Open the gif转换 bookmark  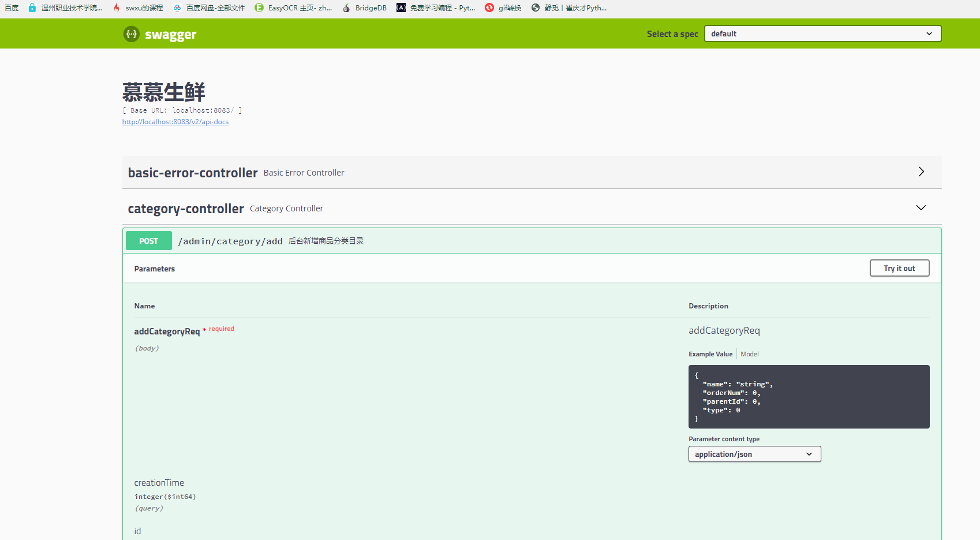503,8
